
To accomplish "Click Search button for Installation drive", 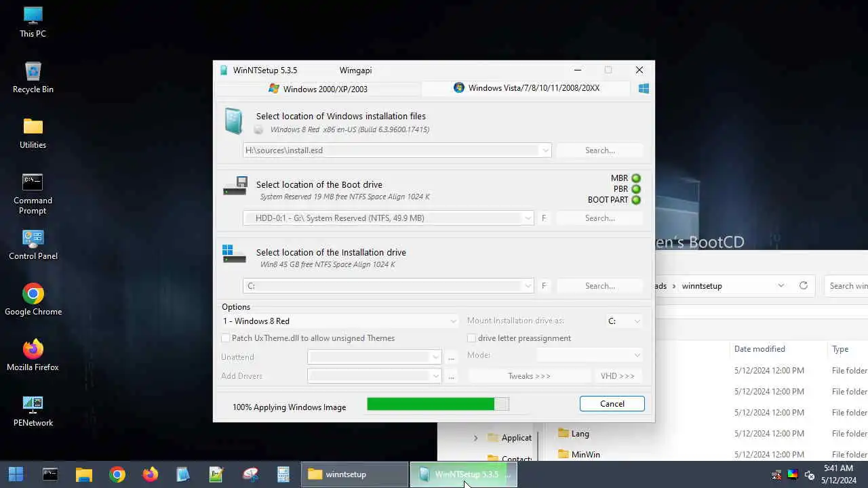I will tap(600, 286).
